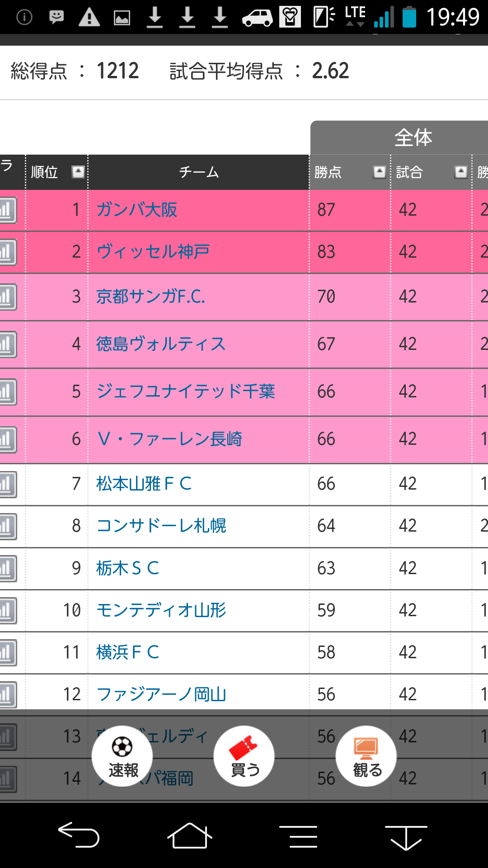The height and width of the screenshot is (868, 488).
Task: Tap the 観る monitor button
Action: point(366,756)
